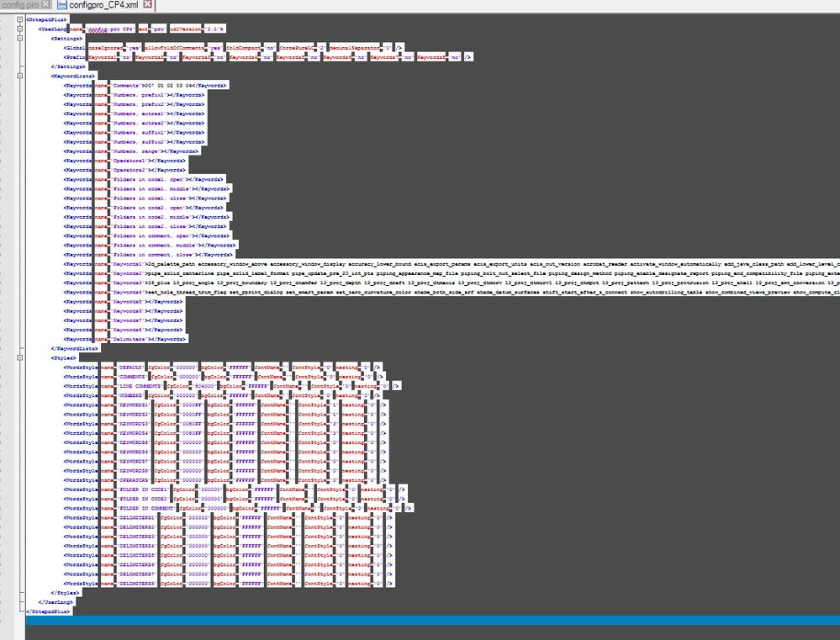Click 'Folders in code2, close' line

coord(145,226)
